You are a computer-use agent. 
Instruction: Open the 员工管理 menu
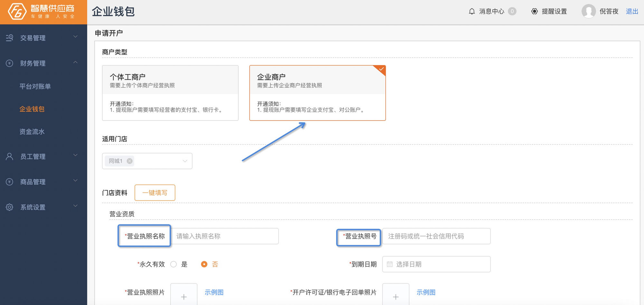pyautogui.click(x=43, y=156)
